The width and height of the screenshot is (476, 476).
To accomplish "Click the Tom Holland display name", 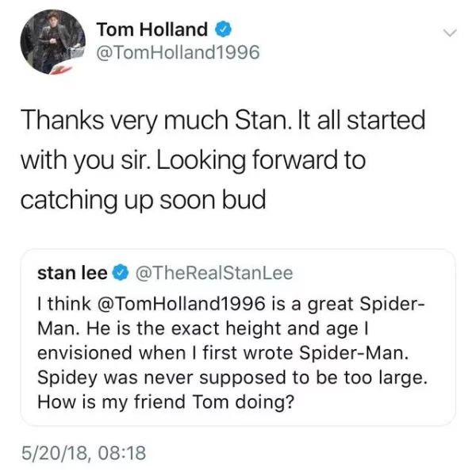I will point(152,30).
